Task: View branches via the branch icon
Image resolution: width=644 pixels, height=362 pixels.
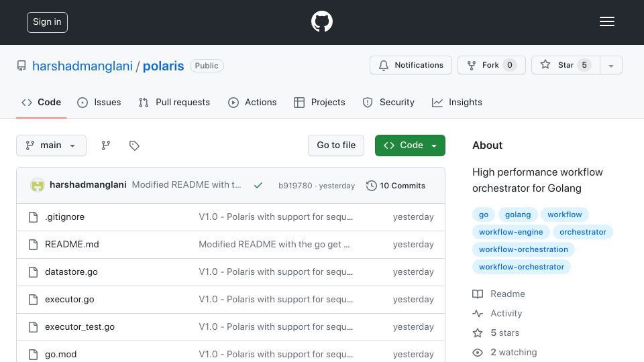Action: coord(106,145)
